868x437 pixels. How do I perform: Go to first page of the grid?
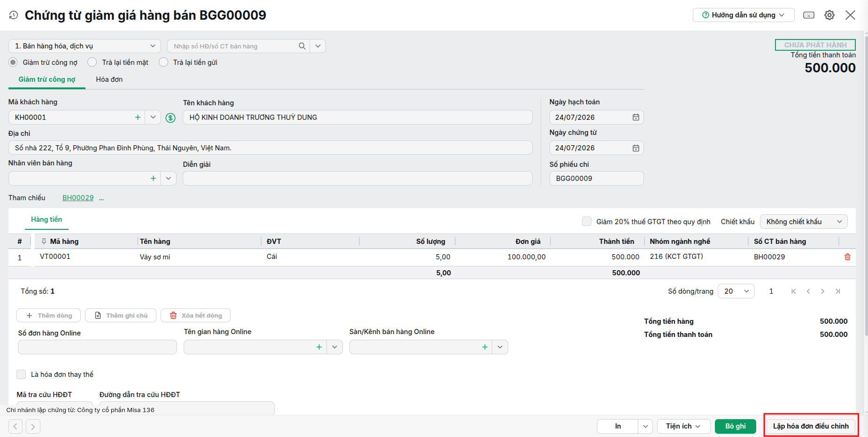coord(793,291)
